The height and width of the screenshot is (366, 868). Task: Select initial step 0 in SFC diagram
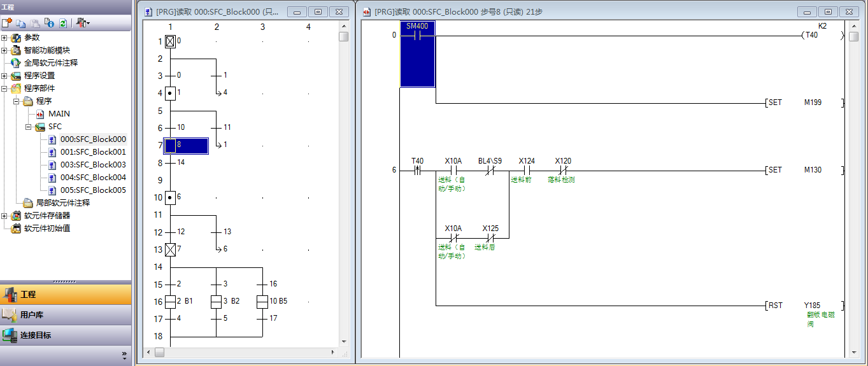point(170,42)
